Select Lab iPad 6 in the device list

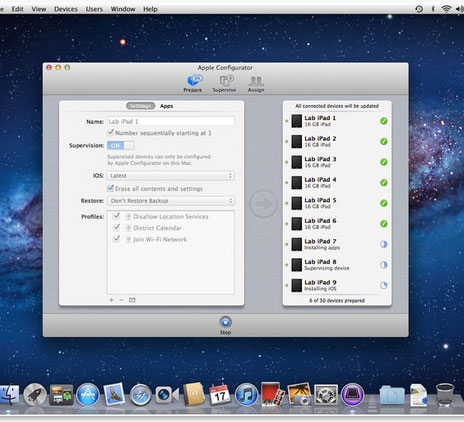click(x=337, y=224)
